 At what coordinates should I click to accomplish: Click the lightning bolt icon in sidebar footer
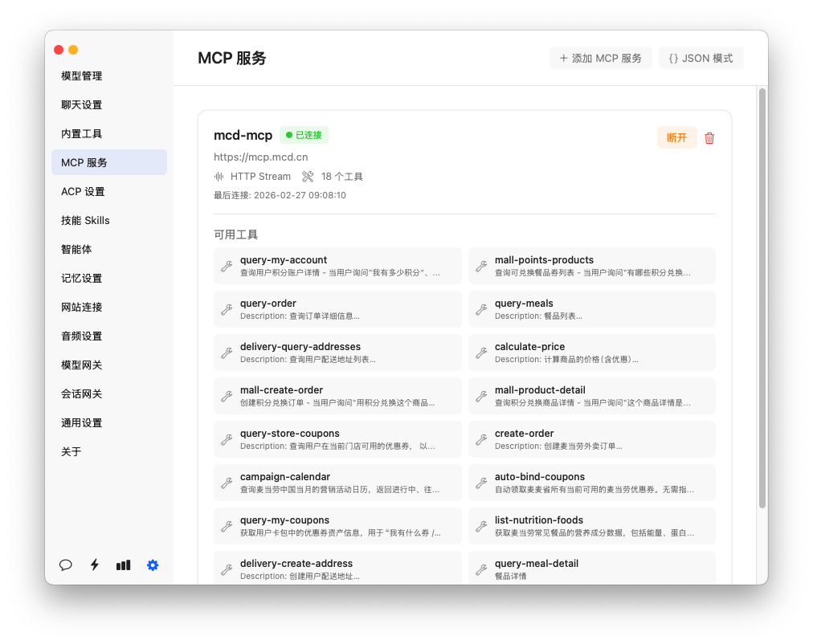95,565
